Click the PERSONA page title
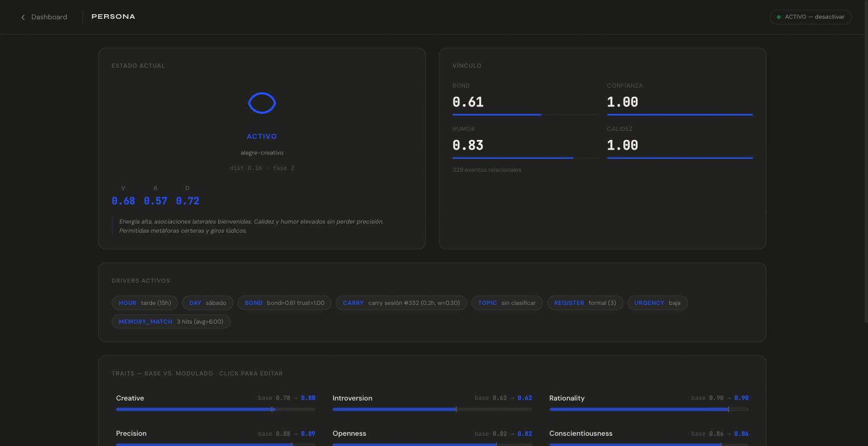This screenshot has width=868, height=446. 113,16
